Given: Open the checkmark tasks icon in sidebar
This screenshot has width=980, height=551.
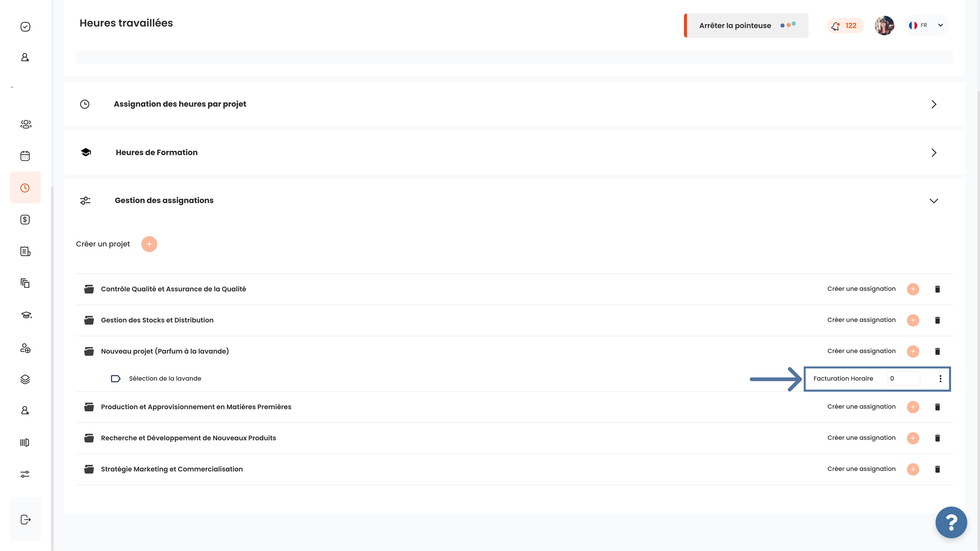Looking at the screenshot, I should point(25,27).
